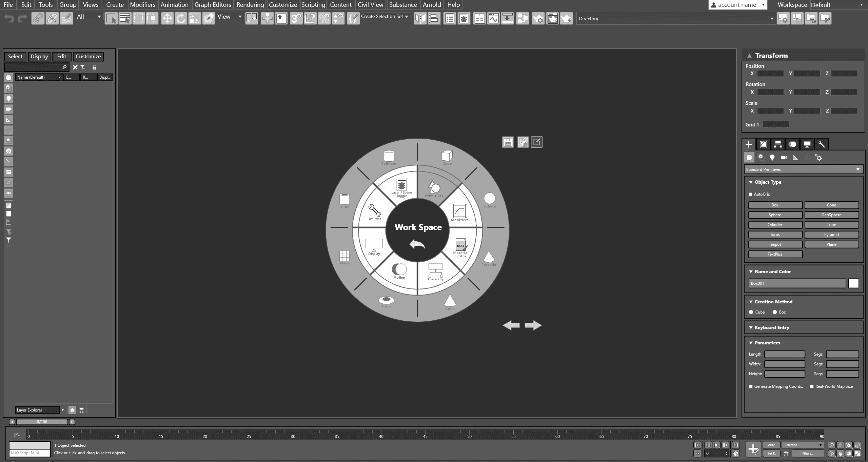The image size is (868, 462).
Task: Click the save floppy icon in viewport
Action: 508,142
